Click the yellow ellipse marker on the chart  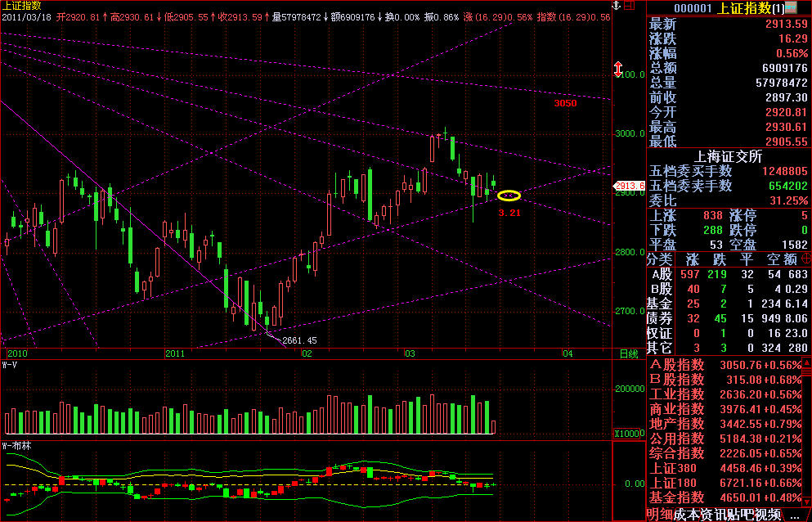[x=509, y=195]
